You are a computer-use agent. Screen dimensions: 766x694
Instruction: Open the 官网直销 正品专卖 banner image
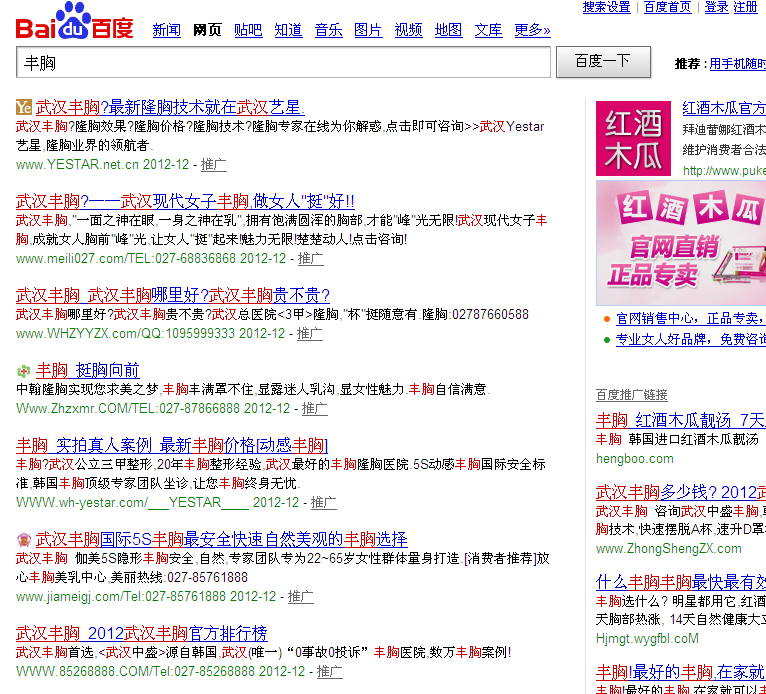(x=680, y=243)
